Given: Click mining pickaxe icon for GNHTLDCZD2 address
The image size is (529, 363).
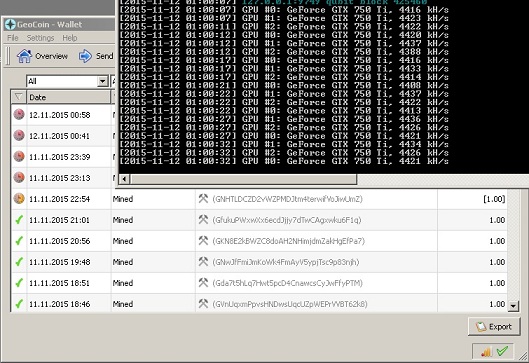Looking at the screenshot, I should point(203,198).
